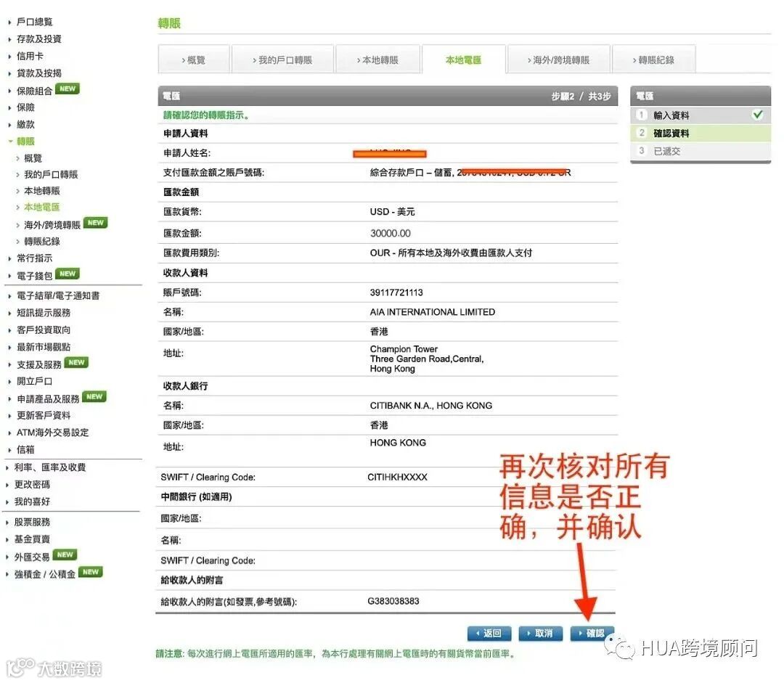The height and width of the screenshot is (683, 784).
Task: Go back using the 返回 button
Action: click(x=489, y=633)
